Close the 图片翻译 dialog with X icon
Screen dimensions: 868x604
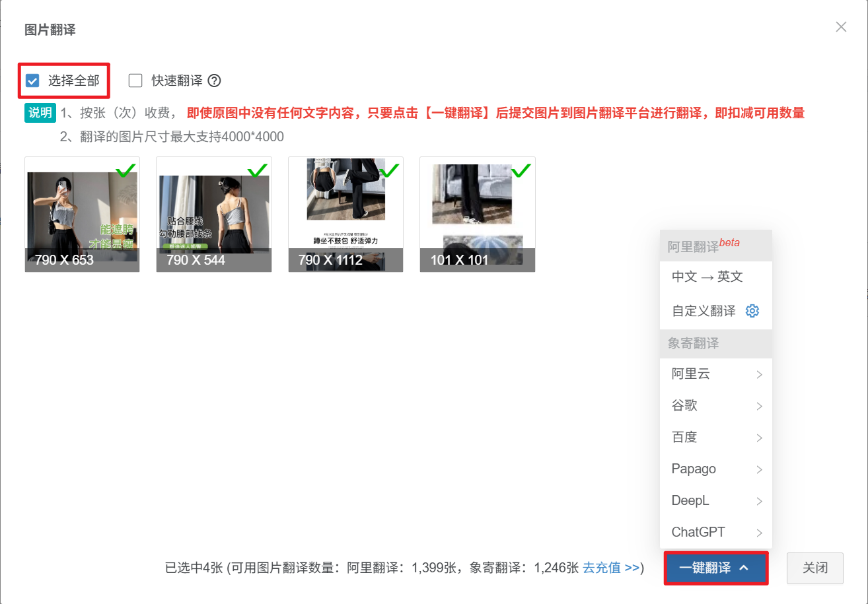(x=841, y=27)
